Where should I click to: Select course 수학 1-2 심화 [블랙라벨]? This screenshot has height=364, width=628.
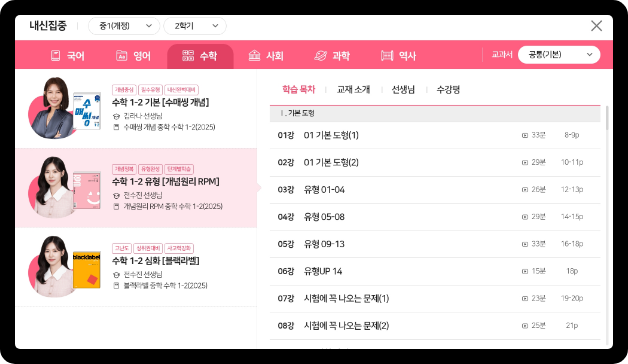pyautogui.click(x=155, y=261)
